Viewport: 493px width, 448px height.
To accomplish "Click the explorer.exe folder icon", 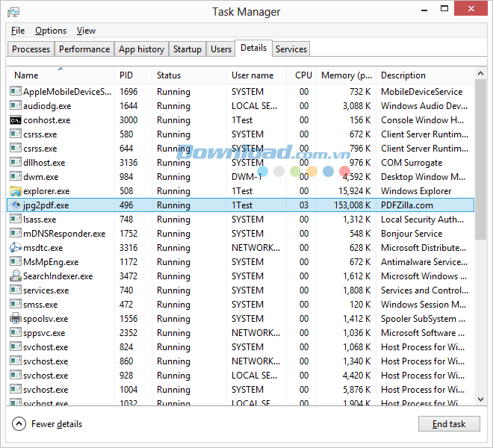I will pos(16,191).
